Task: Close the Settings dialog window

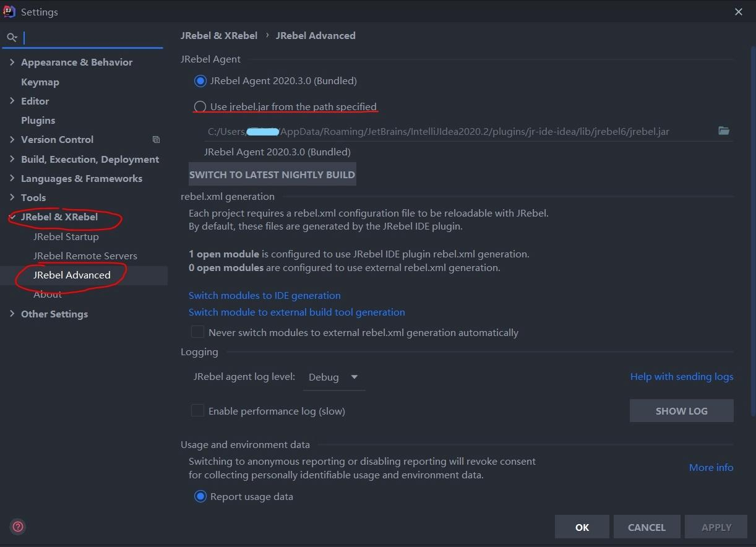Action: coord(738,12)
